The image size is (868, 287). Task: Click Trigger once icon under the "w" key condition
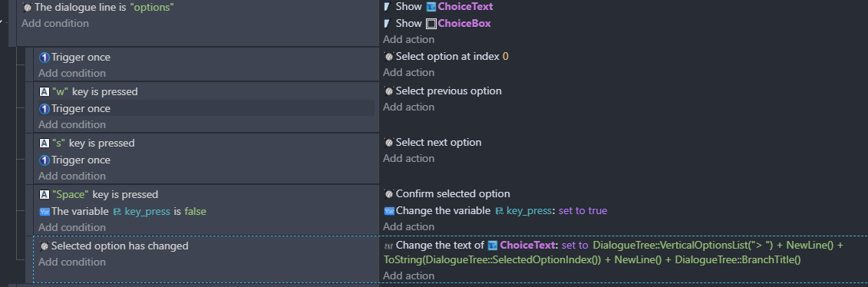45,109
